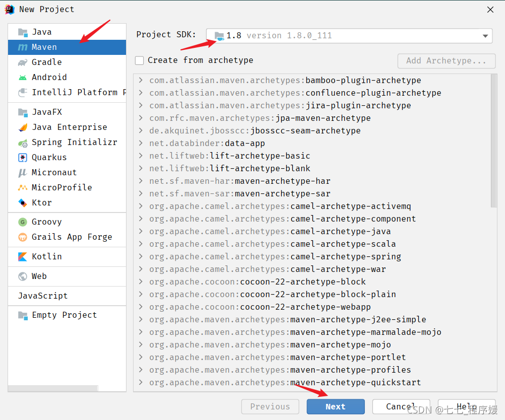This screenshot has height=420, width=505.
Task: Select camel-archetype-scala row text
Action: tap(273, 244)
